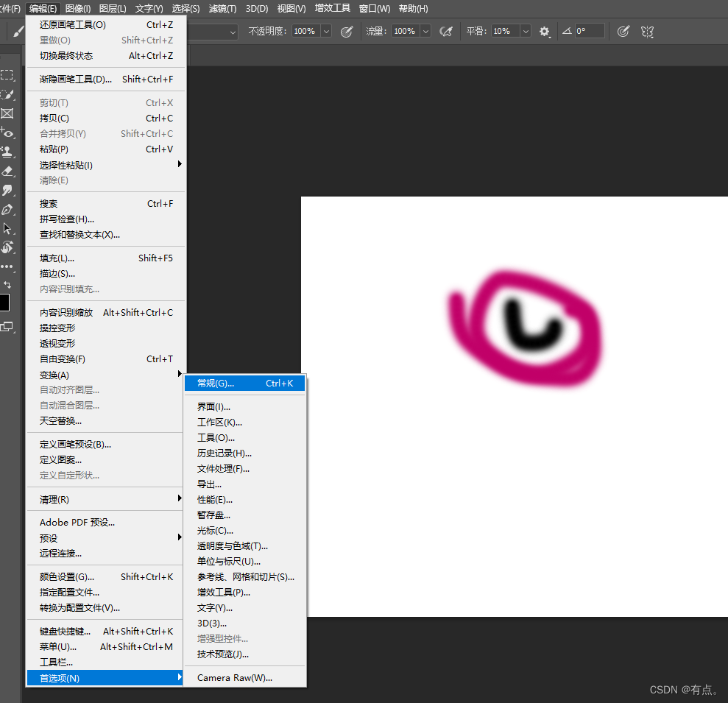Choose Fill (填充) command

pyautogui.click(x=106, y=258)
